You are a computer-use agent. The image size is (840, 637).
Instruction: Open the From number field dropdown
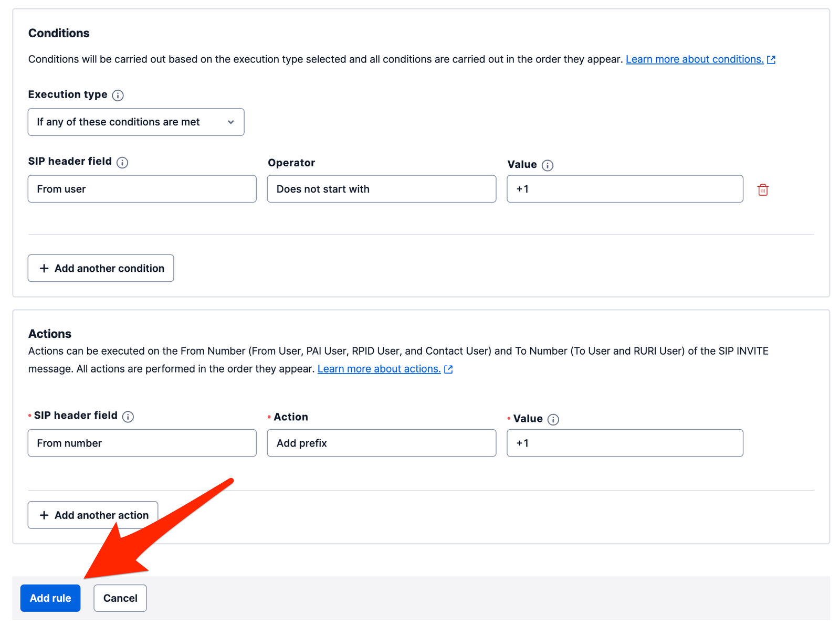coord(142,443)
